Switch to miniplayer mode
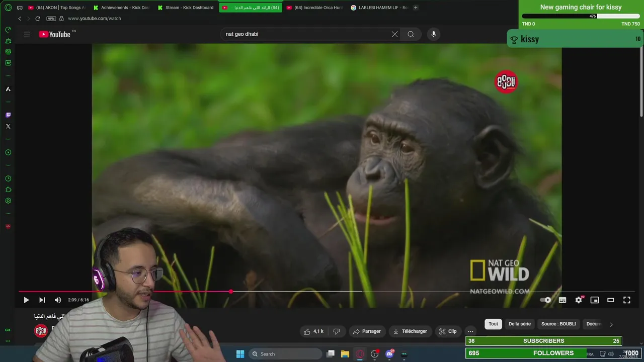The height and width of the screenshot is (362, 644). [595, 300]
